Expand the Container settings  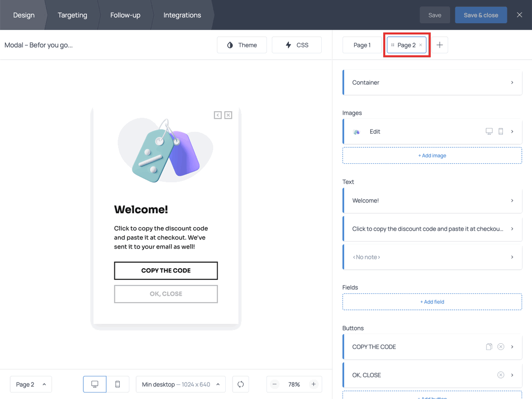[x=432, y=82]
